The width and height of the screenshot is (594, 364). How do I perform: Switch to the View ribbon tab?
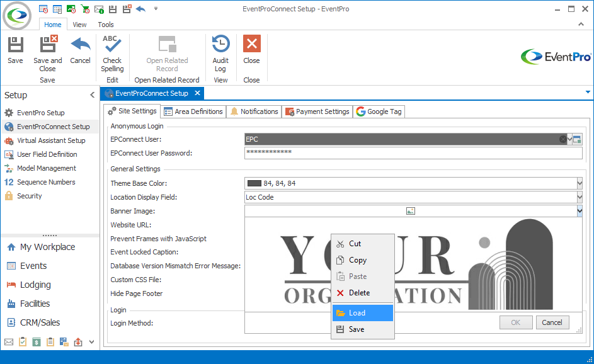79,25
